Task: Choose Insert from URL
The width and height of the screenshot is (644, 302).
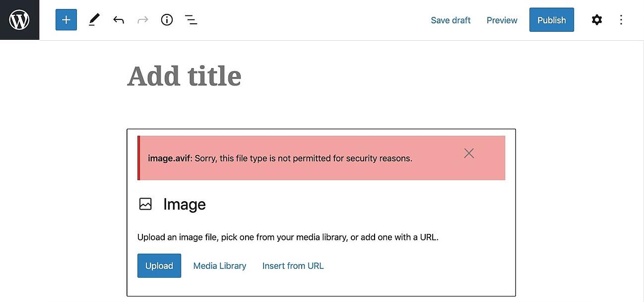Action: point(293,266)
